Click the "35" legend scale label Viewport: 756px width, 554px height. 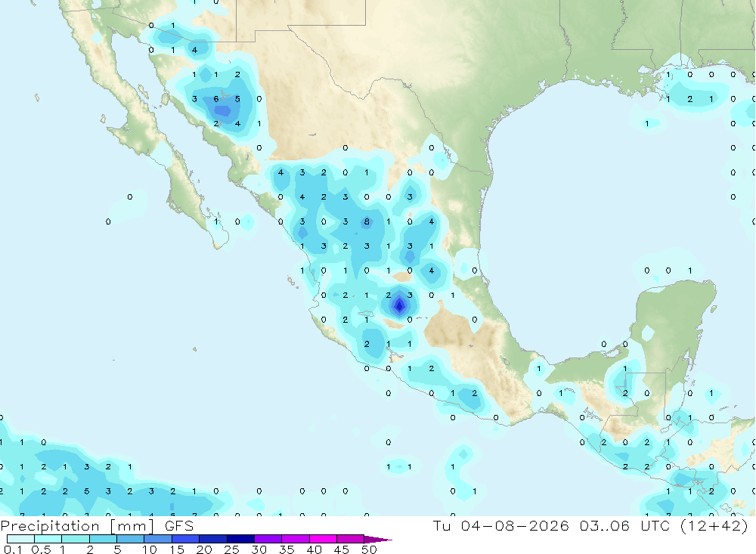[287, 549]
